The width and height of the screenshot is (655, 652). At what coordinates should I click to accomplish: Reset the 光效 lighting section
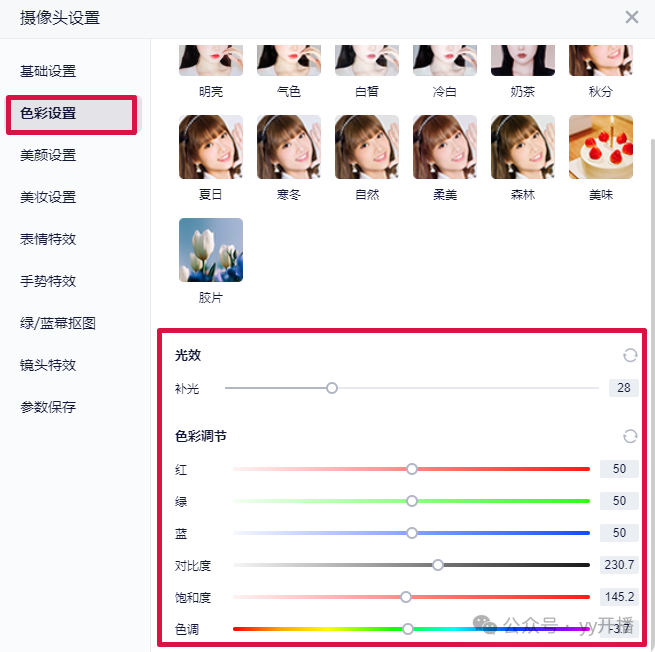(630, 355)
